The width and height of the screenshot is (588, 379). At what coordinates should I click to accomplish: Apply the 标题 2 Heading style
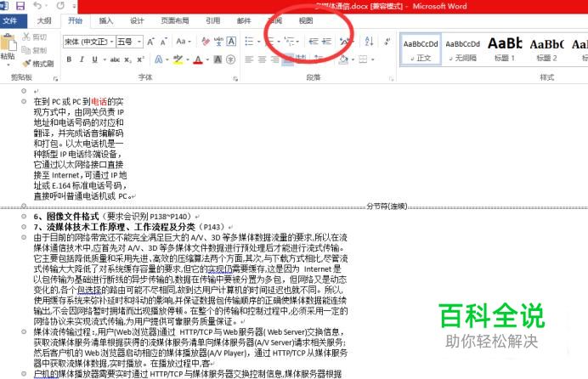[546, 49]
